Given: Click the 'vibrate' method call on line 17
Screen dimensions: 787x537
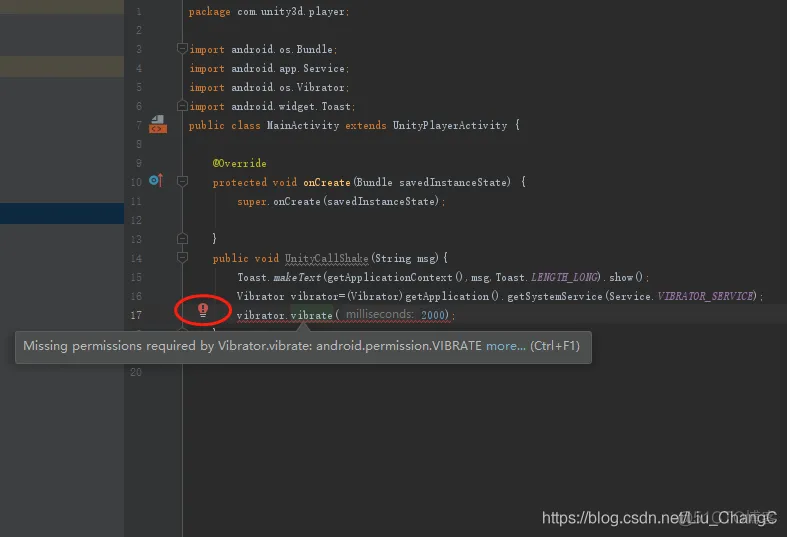Looking at the screenshot, I should click(x=311, y=316).
